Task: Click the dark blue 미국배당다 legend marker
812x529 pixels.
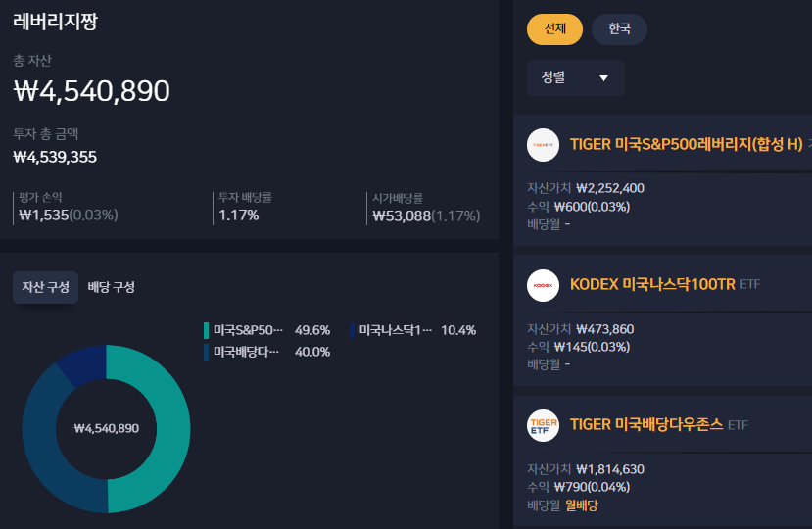Action: pyautogui.click(x=206, y=352)
